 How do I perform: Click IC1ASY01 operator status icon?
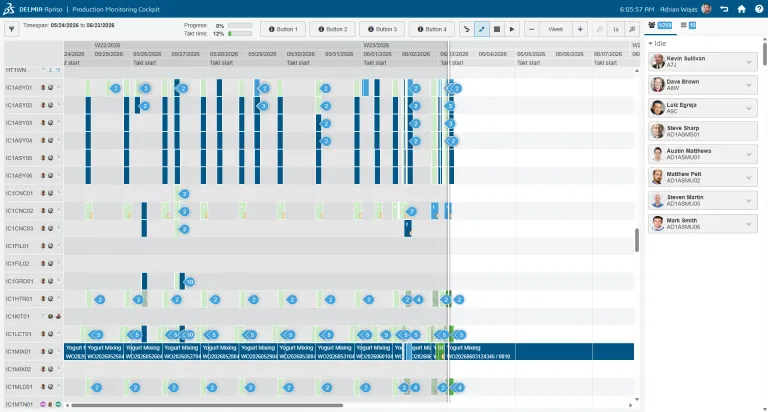[43, 88]
